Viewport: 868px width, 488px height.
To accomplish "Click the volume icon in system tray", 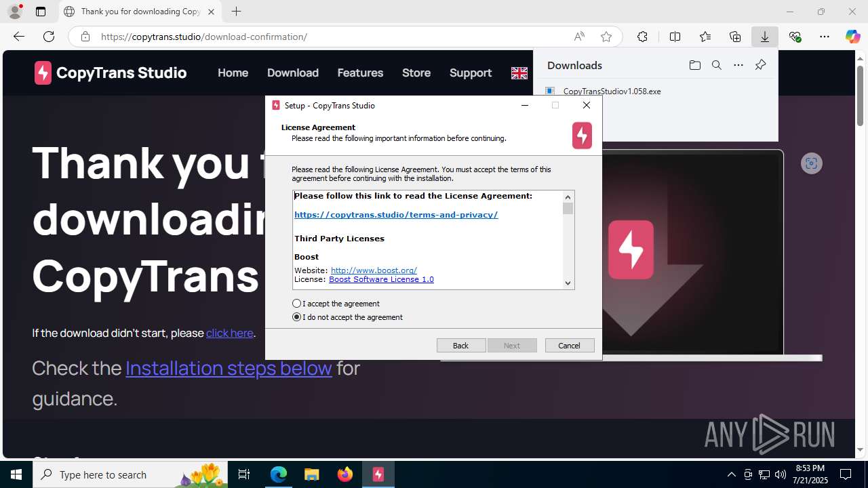I will [780, 474].
